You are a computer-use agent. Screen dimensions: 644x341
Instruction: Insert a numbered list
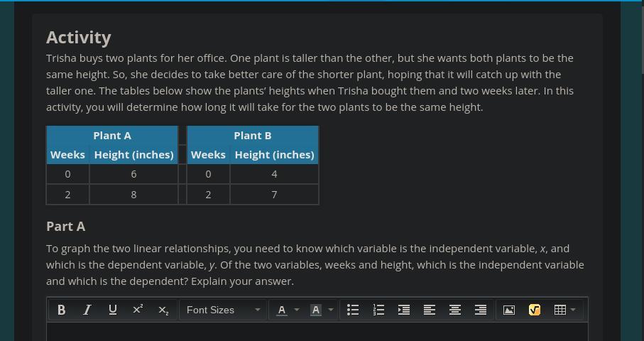pos(378,310)
